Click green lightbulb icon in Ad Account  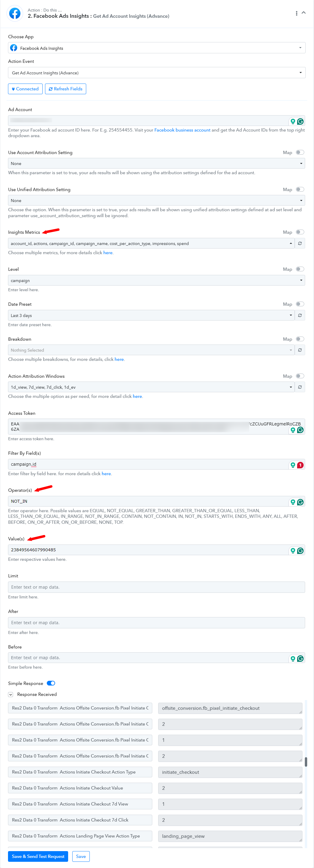tap(293, 121)
